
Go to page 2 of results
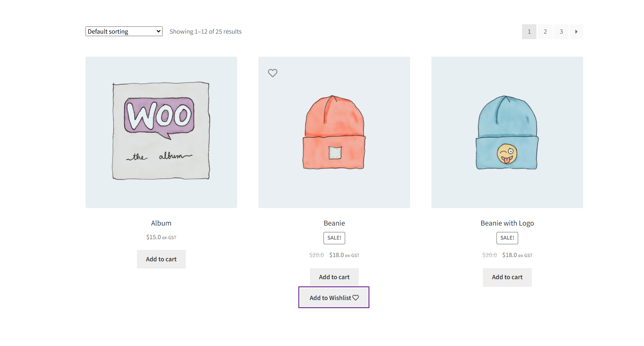[545, 31]
